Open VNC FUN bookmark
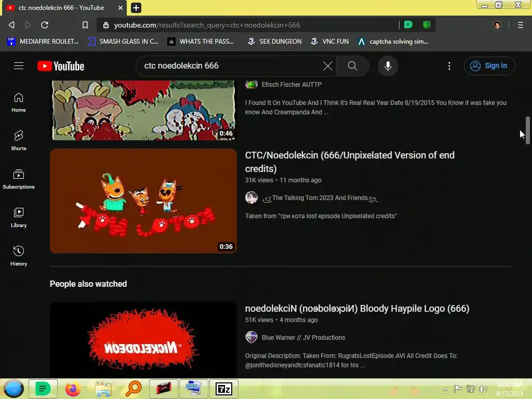This screenshot has width=532, height=399. [330, 42]
